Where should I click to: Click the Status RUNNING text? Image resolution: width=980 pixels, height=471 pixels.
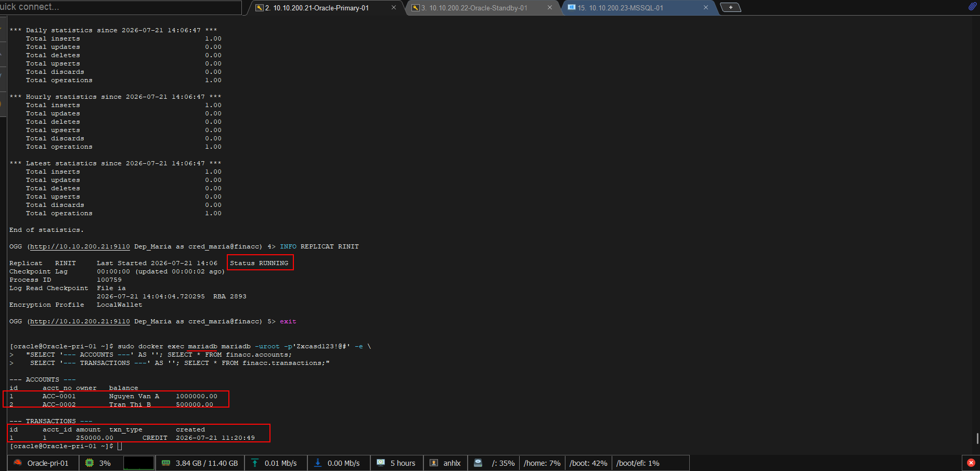click(259, 263)
